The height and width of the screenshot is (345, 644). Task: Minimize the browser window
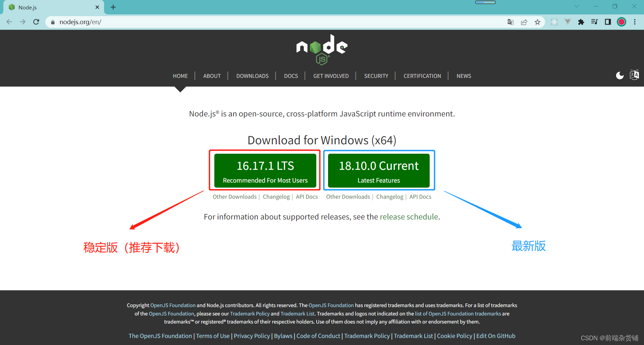(x=596, y=6)
